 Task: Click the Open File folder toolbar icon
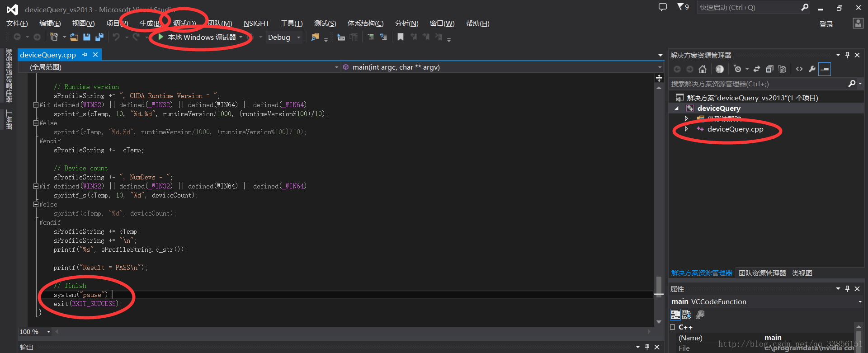click(x=74, y=37)
